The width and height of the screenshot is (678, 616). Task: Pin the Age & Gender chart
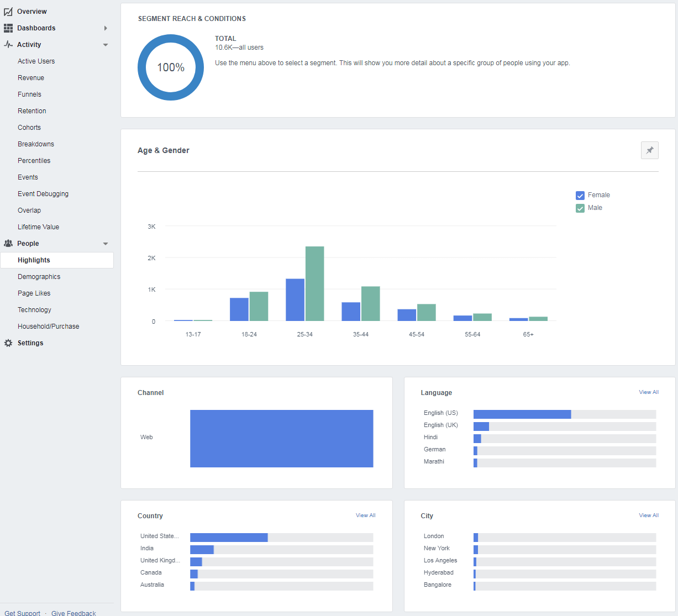click(x=649, y=150)
